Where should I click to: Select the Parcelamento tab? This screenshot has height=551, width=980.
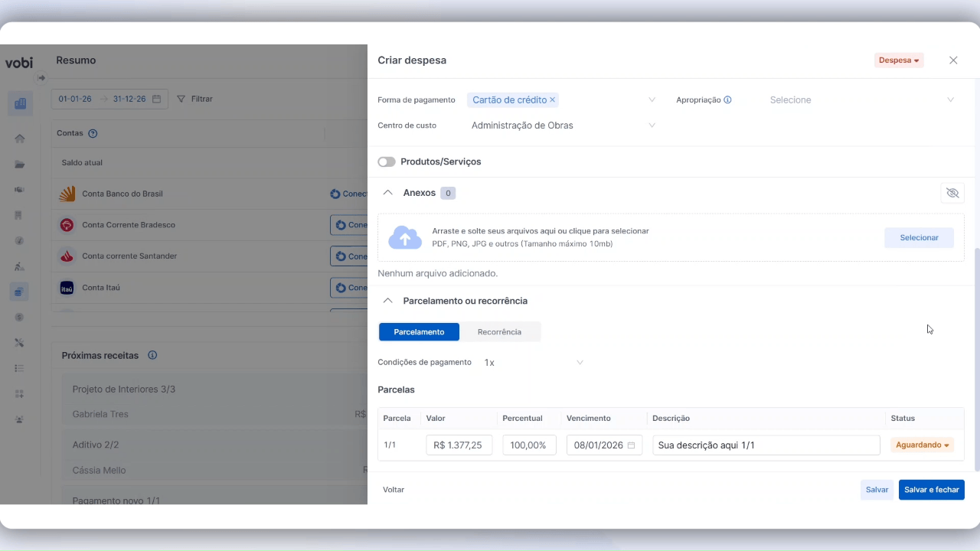419,332
